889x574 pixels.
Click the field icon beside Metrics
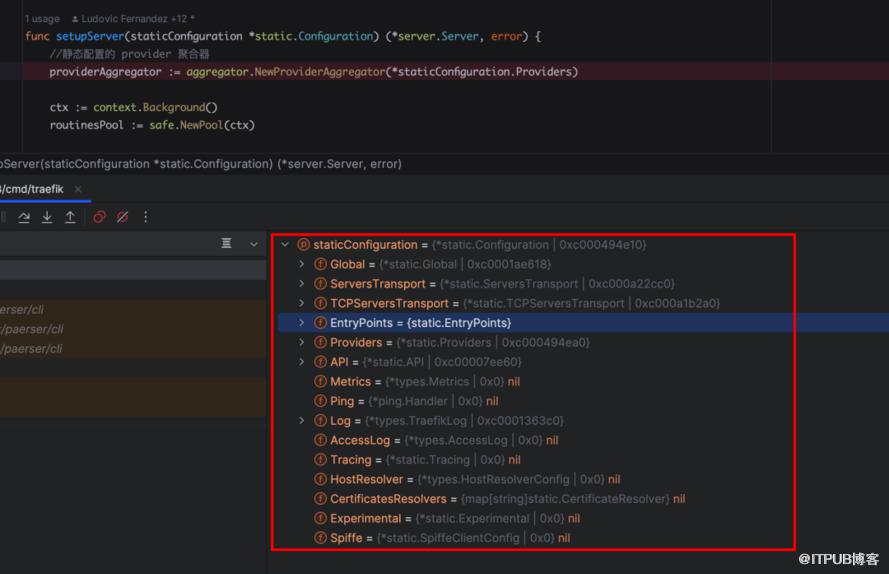[x=320, y=382]
